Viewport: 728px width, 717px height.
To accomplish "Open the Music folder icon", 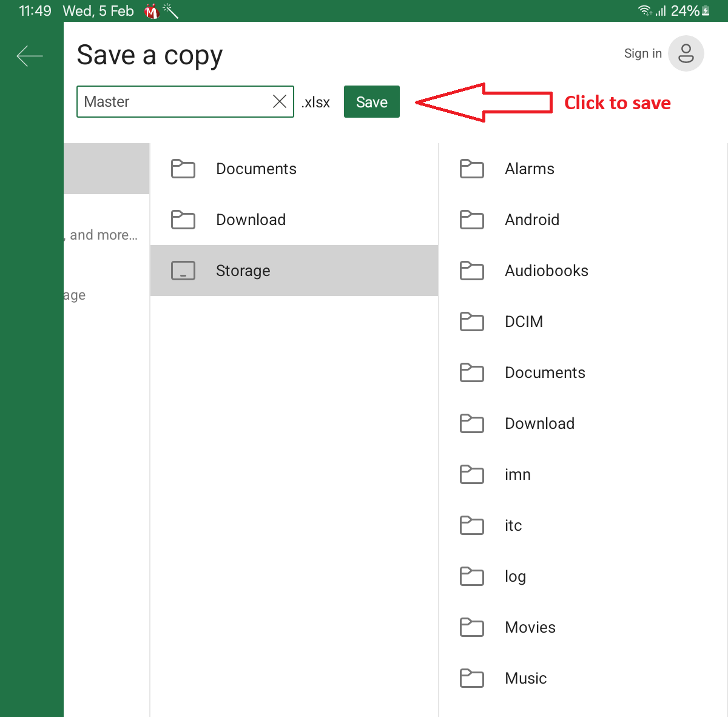I will [472, 678].
